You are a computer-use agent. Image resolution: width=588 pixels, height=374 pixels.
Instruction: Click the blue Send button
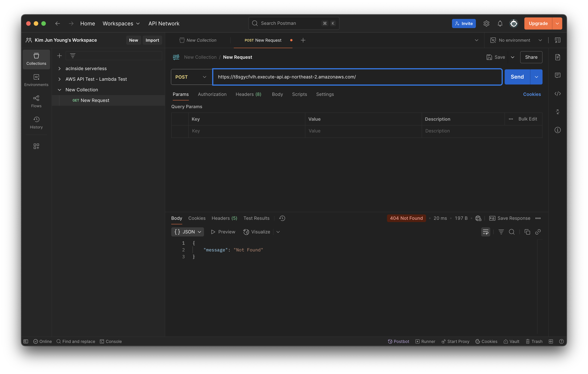click(x=517, y=77)
